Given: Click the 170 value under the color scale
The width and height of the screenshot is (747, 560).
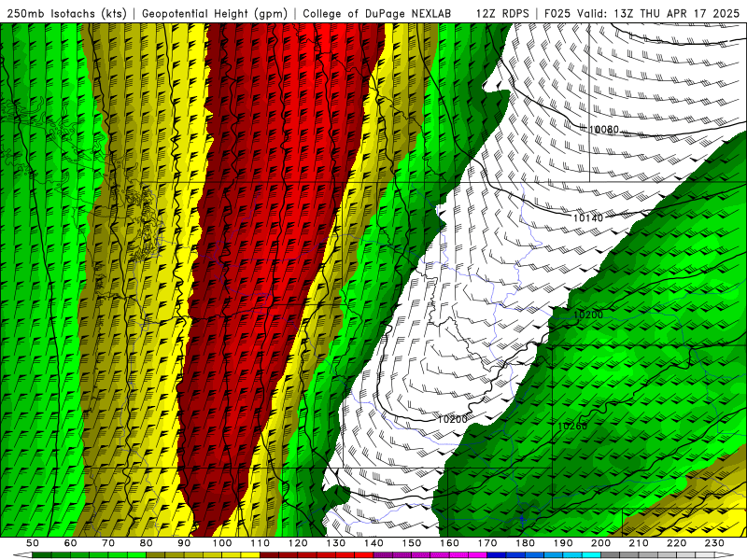Looking at the screenshot, I should [x=487, y=543].
